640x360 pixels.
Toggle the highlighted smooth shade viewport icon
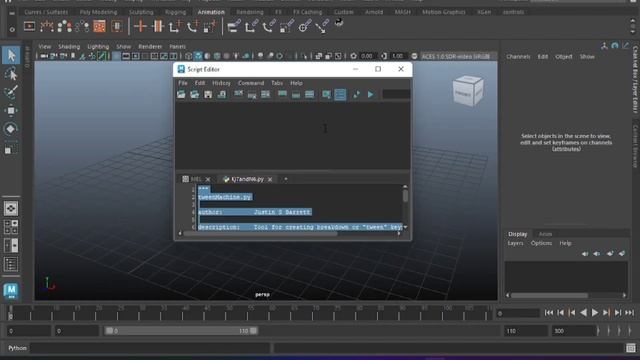pyautogui.click(x=198, y=56)
